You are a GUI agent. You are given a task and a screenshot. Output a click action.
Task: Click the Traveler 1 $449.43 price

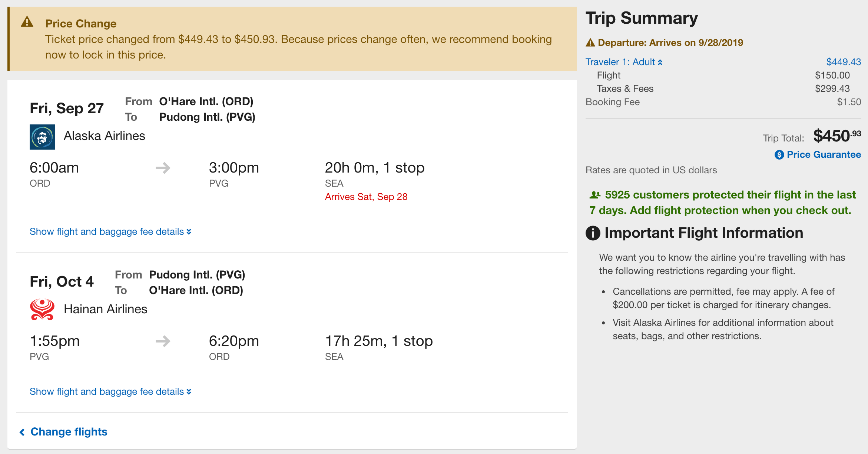coord(844,62)
